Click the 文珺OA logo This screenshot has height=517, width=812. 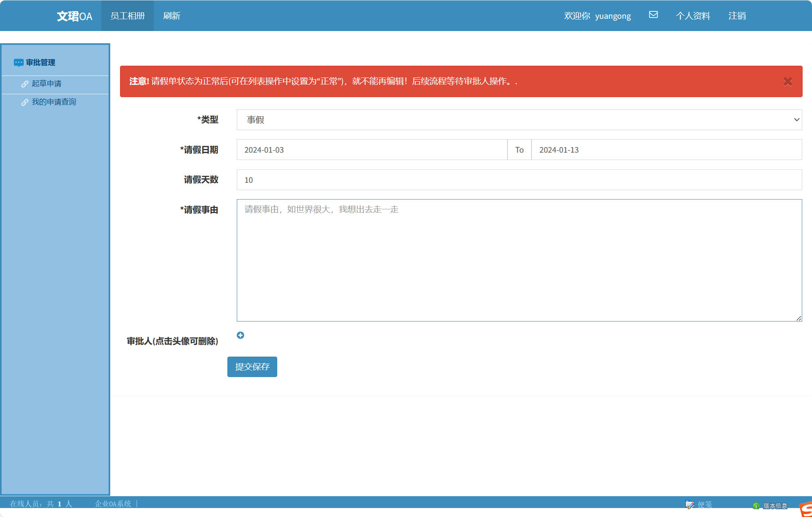[x=74, y=16]
